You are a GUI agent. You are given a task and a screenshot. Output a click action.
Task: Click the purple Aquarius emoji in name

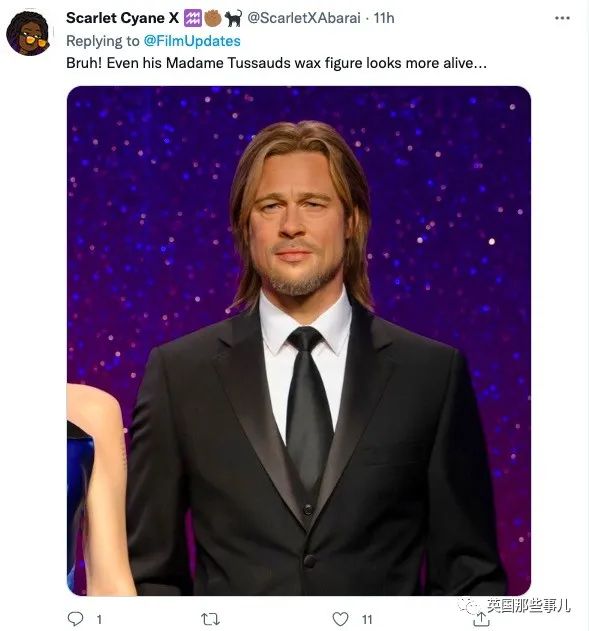click(193, 18)
